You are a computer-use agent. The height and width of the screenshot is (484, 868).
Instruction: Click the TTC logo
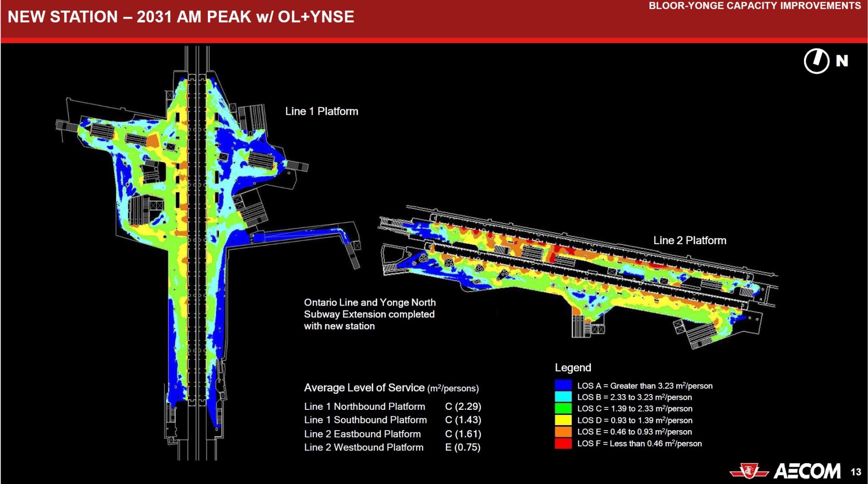[749, 471]
